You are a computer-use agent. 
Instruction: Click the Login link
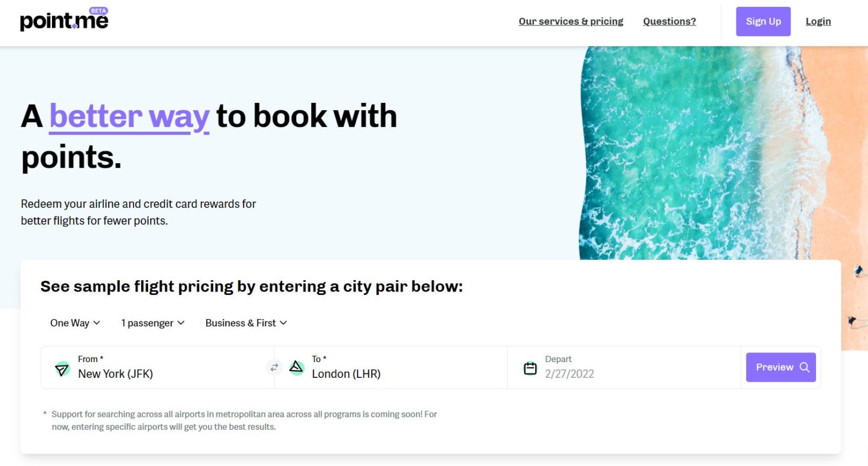pyautogui.click(x=818, y=21)
